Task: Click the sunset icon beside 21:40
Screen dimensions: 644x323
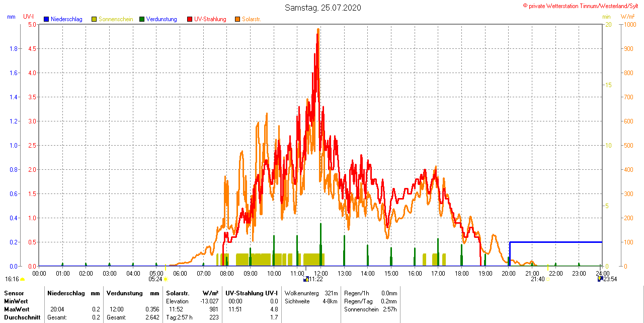Action: pyautogui.click(x=547, y=279)
